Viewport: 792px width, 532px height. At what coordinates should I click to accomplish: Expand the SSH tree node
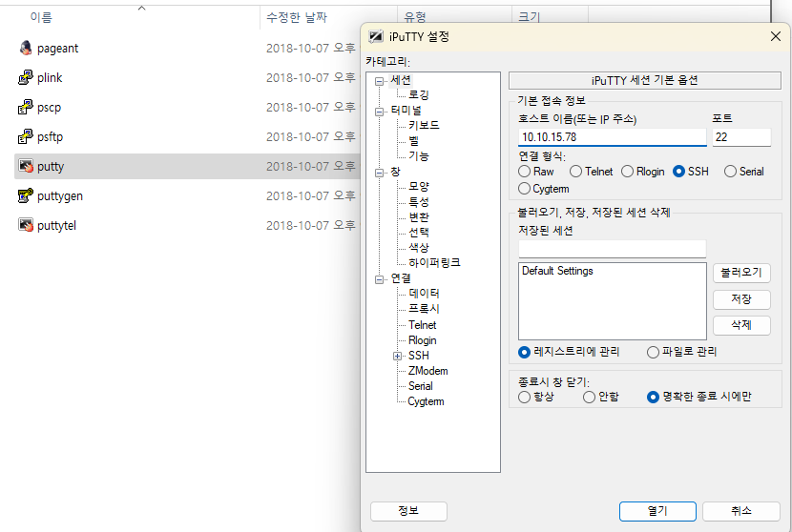click(398, 357)
